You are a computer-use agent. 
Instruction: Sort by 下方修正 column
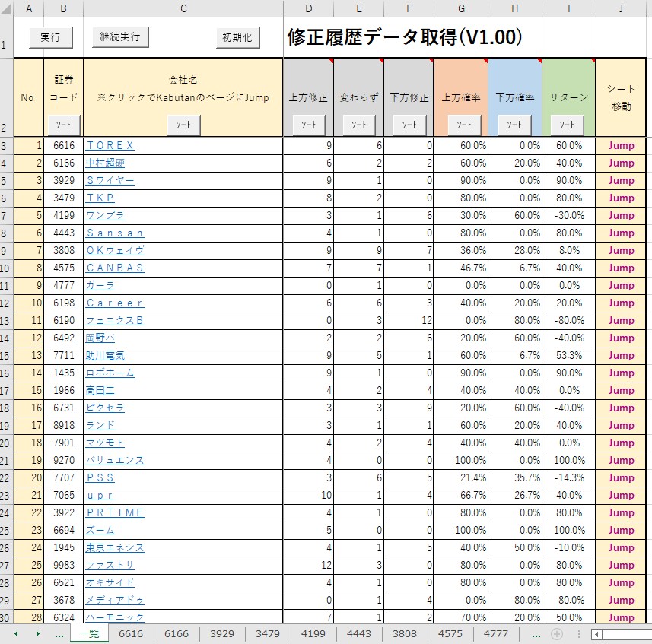(x=409, y=125)
